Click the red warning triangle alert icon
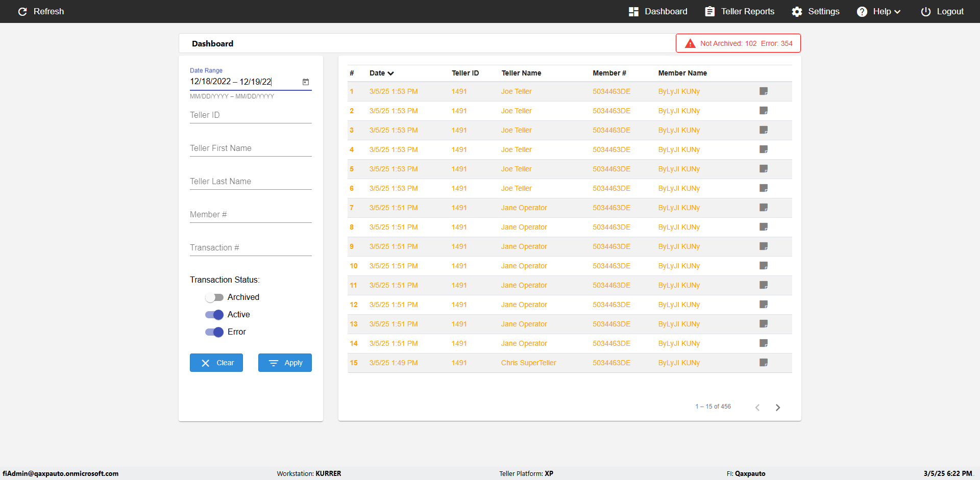The height and width of the screenshot is (480, 980). (690, 43)
